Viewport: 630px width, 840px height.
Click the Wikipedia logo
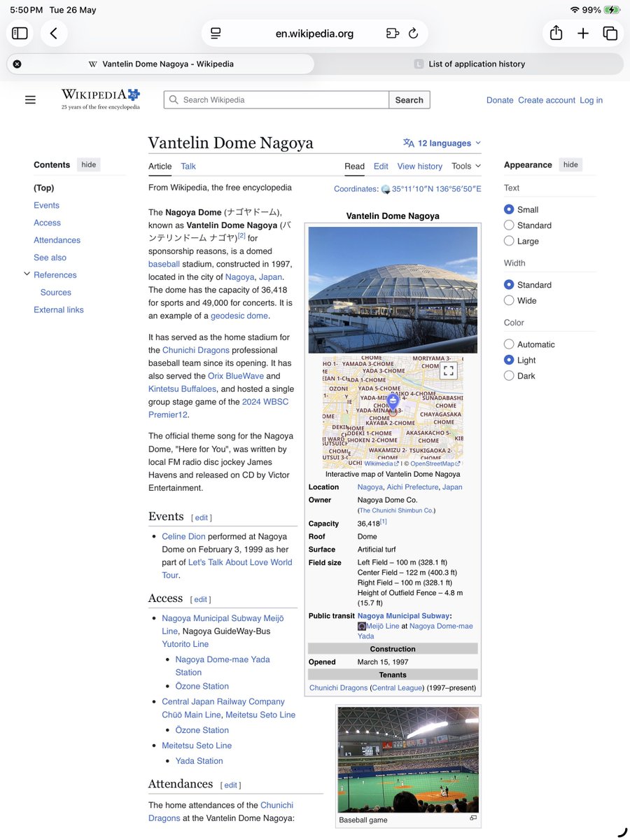(101, 99)
